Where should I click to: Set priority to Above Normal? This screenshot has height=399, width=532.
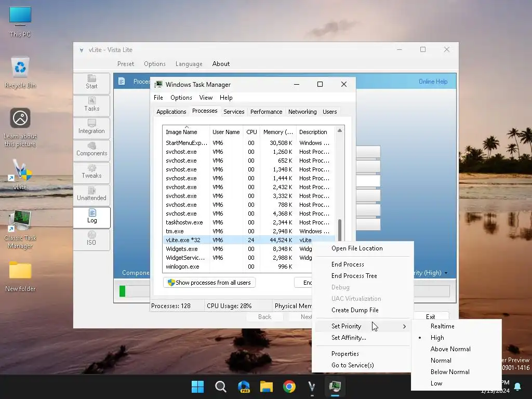450,349
